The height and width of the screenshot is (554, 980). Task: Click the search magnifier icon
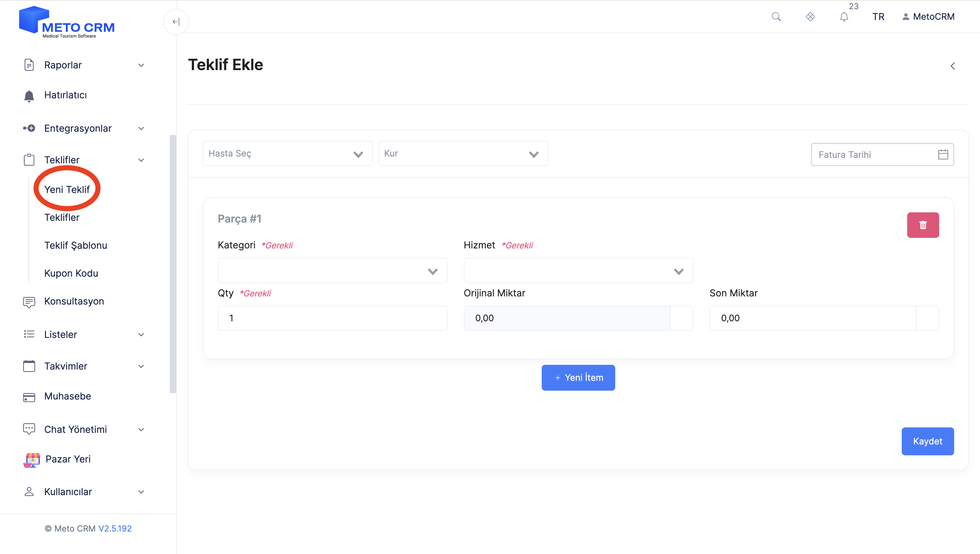[776, 17]
